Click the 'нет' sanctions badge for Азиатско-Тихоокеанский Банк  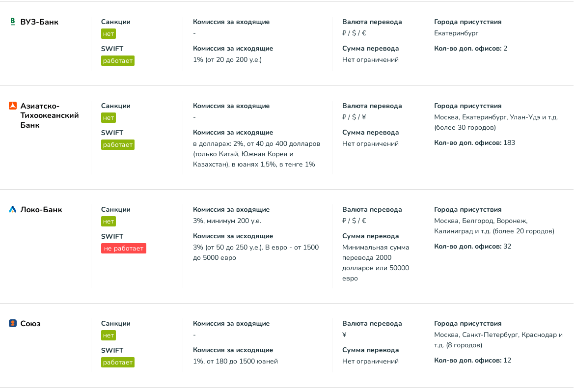[x=109, y=118]
